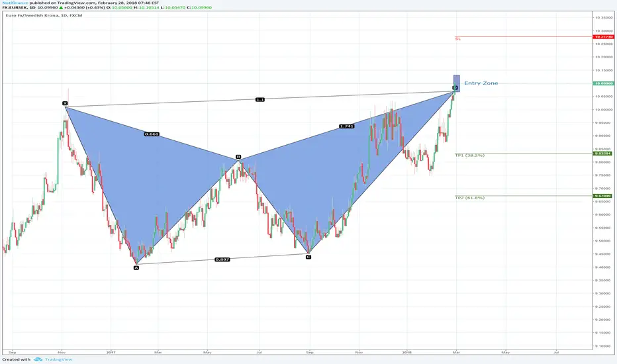The height and width of the screenshot is (364, 617).
Task: Click the 2017 label on time axis
Action: (x=111, y=353)
